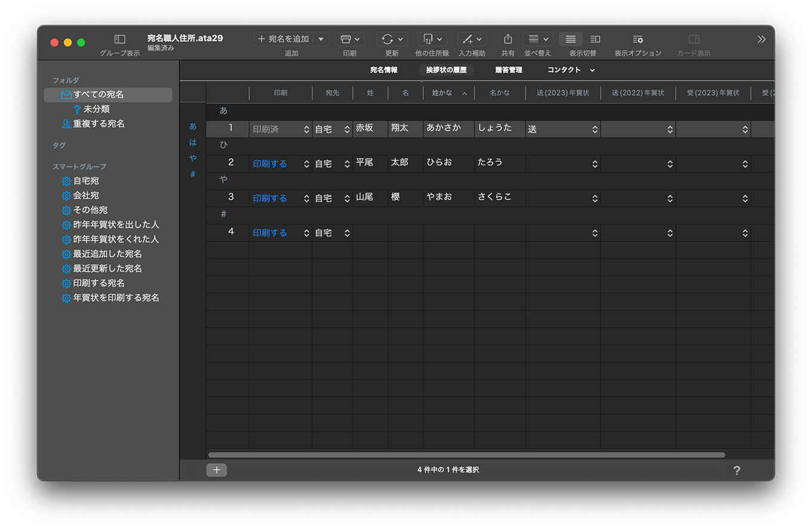The image size is (812, 530).
Task: Click the 赤坂 surname cell
Action: coord(370,128)
